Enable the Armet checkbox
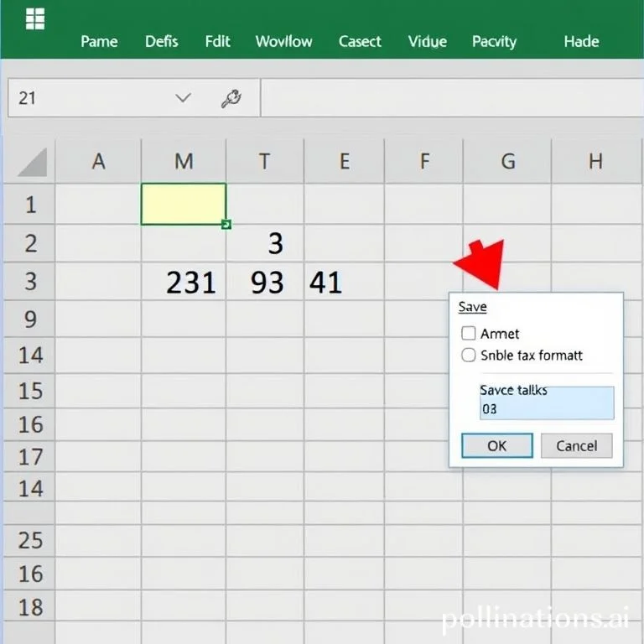Image resolution: width=644 pixels, height=644 pixels. point(469,333)
